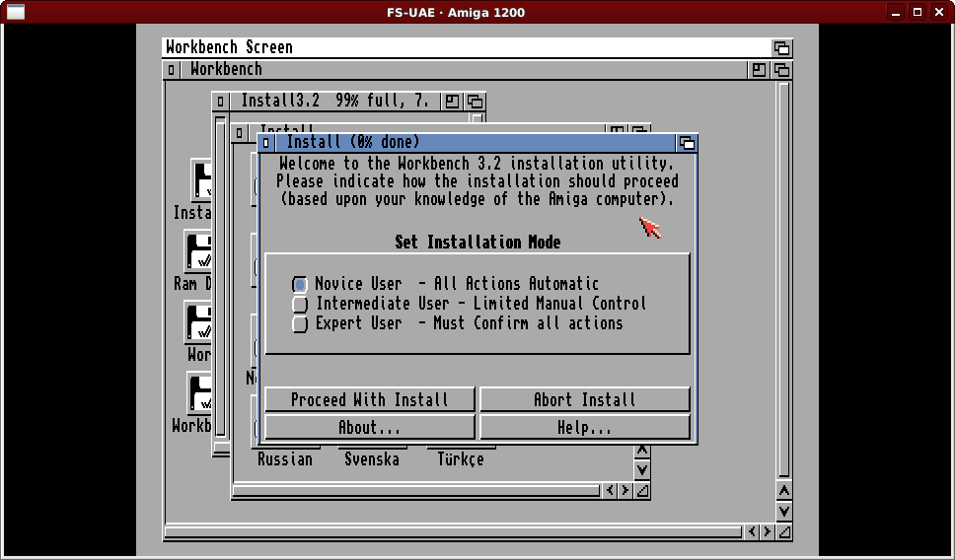Minimize the FS-UAE Amiga 1200 window
The width and height of the screenshot is (955, 560).
[x=896, y=12]
